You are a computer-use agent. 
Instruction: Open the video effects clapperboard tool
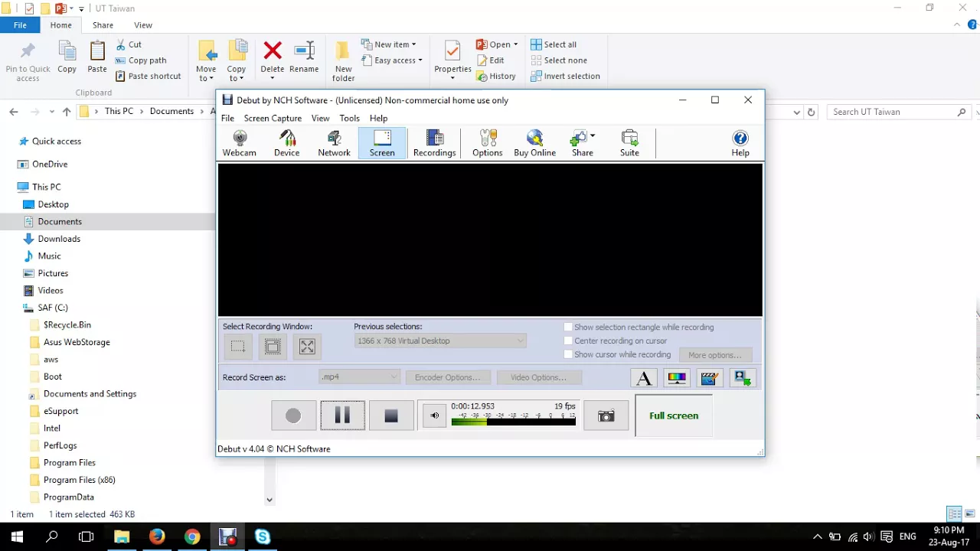tap(709, 377)
